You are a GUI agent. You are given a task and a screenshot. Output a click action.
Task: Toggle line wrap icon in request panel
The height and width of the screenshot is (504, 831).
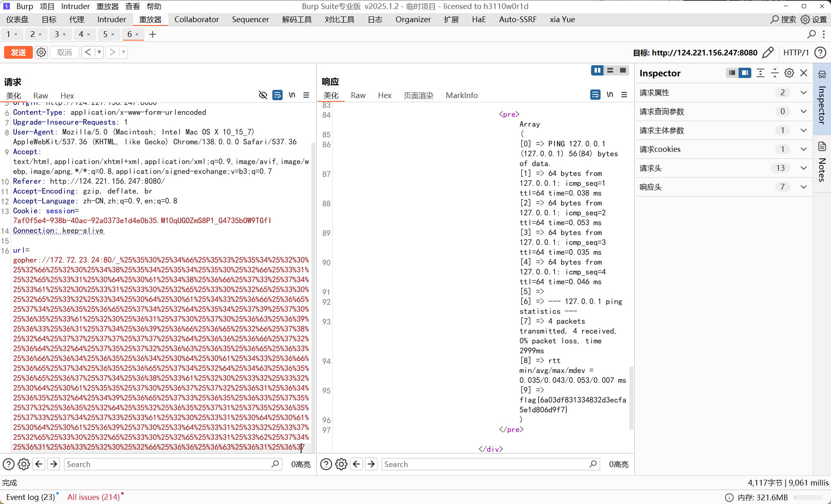pos(277,95)
